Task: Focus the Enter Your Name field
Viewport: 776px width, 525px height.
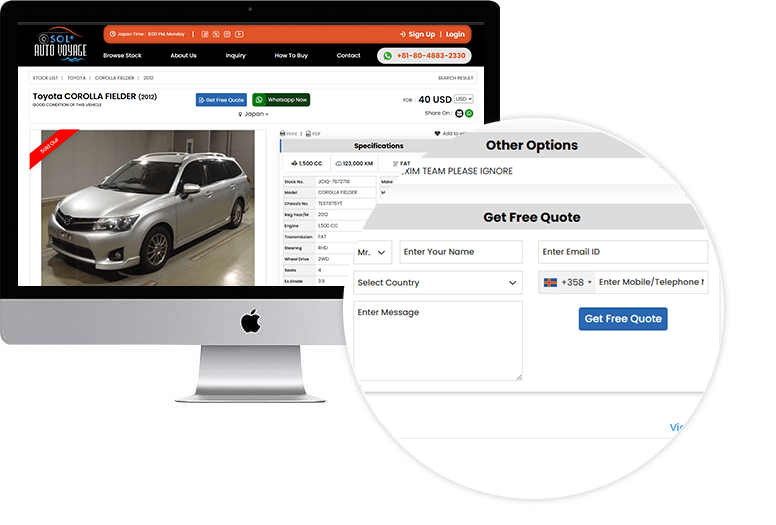Action: [461, 252]
